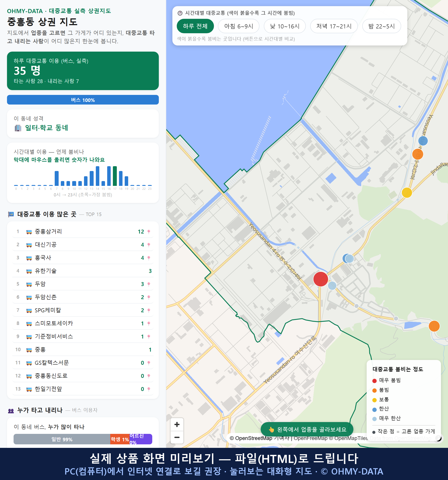
Task: Open the OpenFreeMap attribution link
Action: point(311,438)
